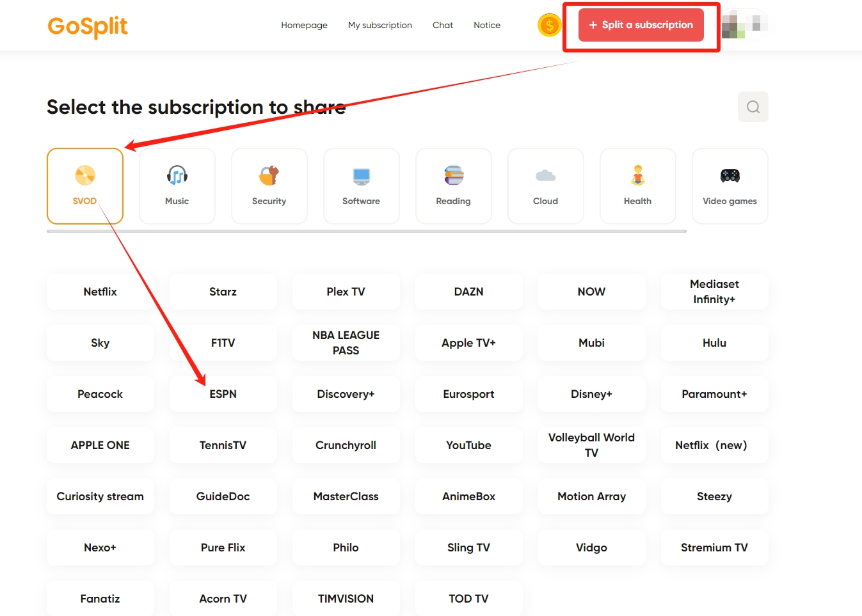The height and width of the screenshot is (616, 862).
Task: Go to Homepage
Action: click(x=304, y=25)
